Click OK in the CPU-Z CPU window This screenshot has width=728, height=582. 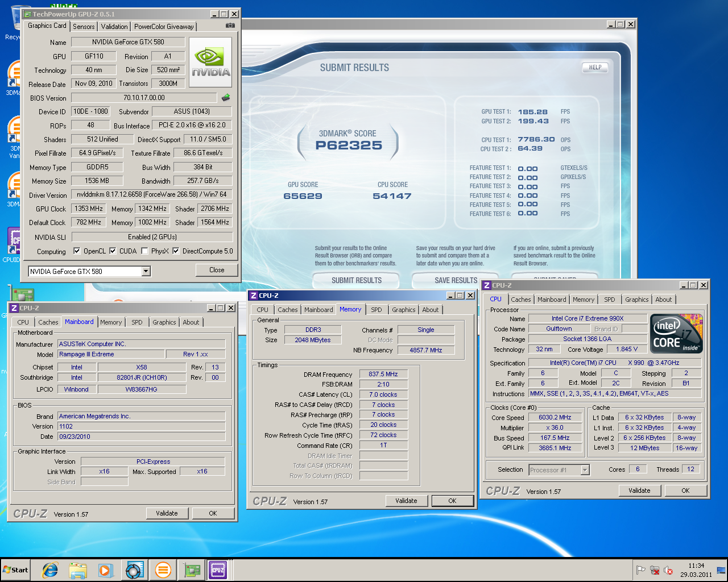click(x=686, y=490)
